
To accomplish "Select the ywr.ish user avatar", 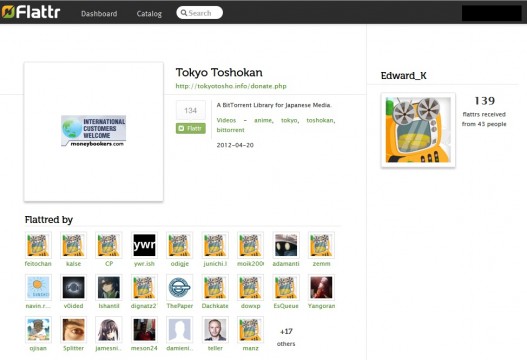I will pyautogui.click(x=144, y=245).
